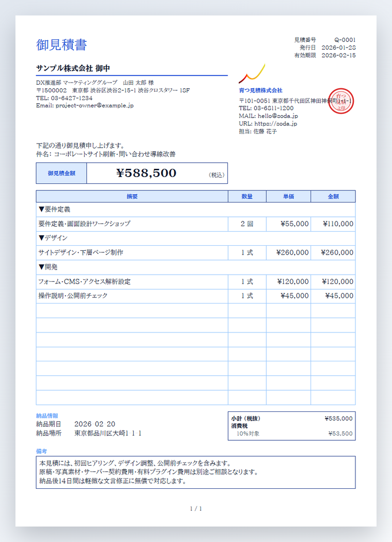Click the 金額 column header
Screen dimensions: 392x542
[x=333, y=196]
